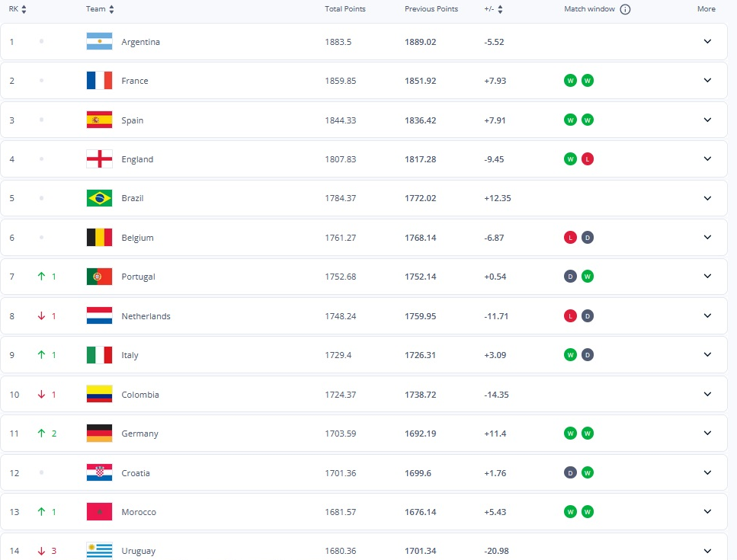Click the Brazil flag icon
Image resolution: width=737 pixels, height=560 pixels.
pyautogui.click(x=99, y=198)
